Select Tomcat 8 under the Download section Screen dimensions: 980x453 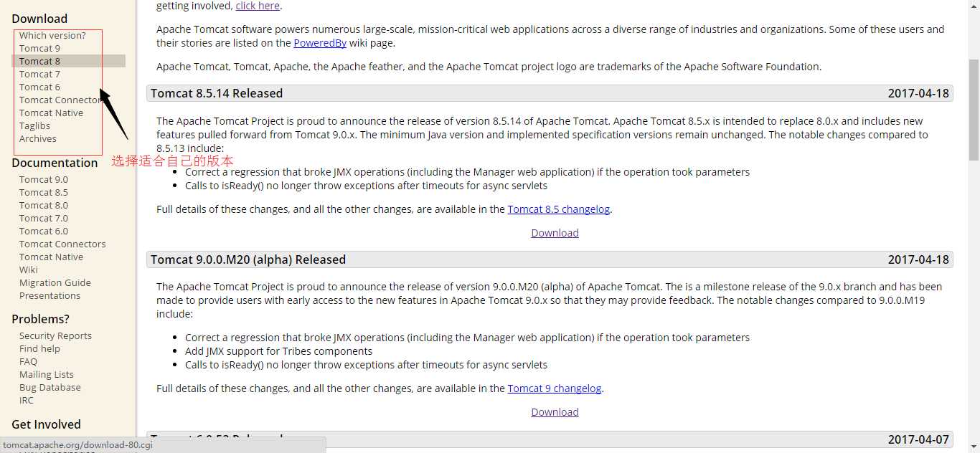pos(39,61)
